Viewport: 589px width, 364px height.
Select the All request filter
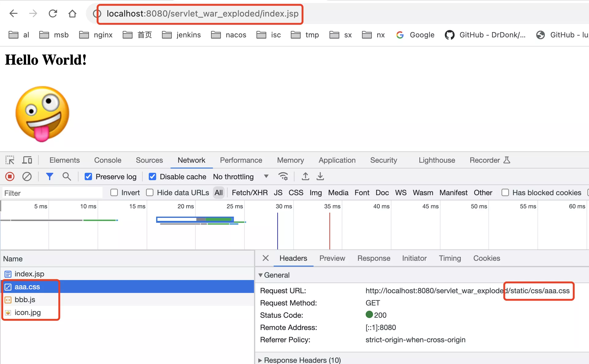219,193
